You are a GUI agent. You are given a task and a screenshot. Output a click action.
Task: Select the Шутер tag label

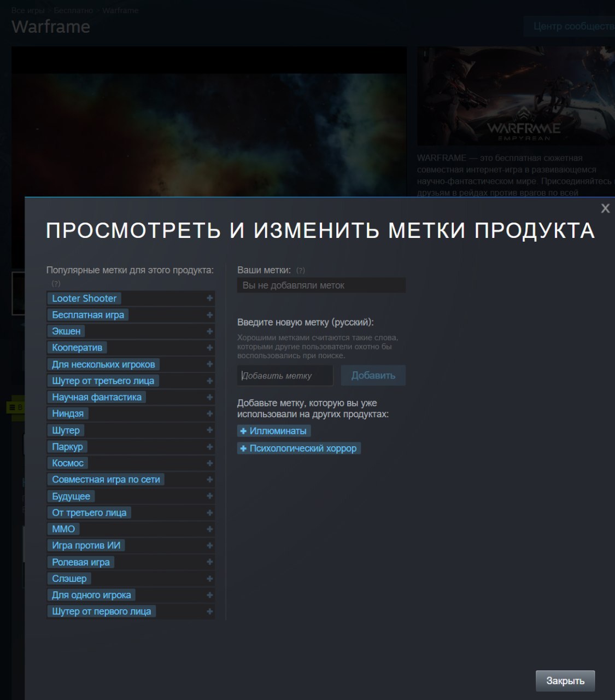[x=66, y=430]
